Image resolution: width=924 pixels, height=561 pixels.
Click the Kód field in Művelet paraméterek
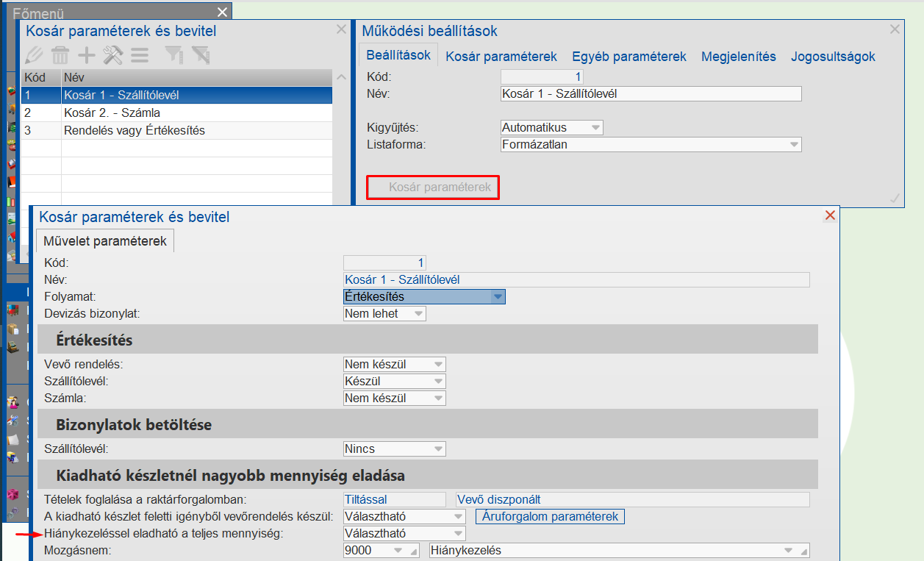(384, 263)
